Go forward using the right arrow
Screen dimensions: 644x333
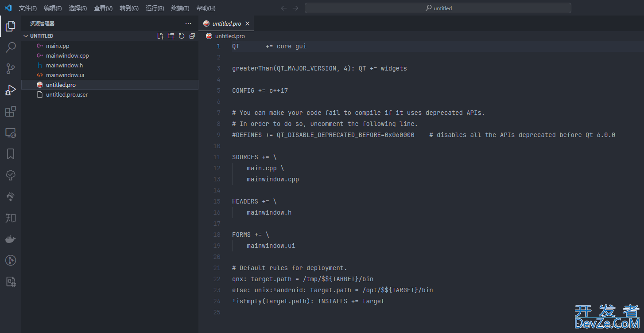[x=296, y=8]
